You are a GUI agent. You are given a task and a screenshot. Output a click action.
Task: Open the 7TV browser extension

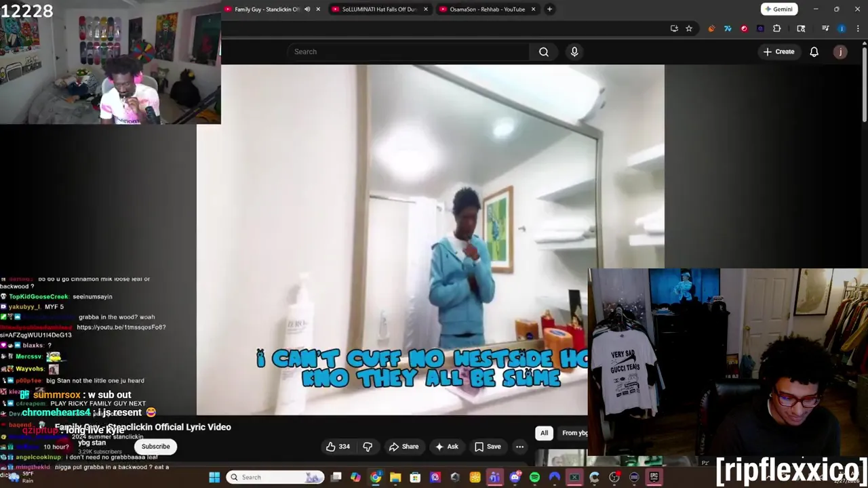[x=728, y=28]
